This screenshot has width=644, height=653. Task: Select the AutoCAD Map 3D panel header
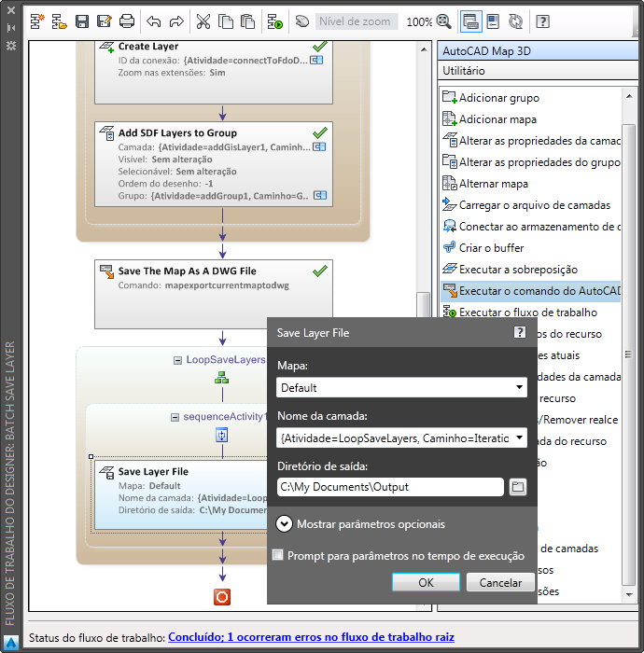coord(538,50)
